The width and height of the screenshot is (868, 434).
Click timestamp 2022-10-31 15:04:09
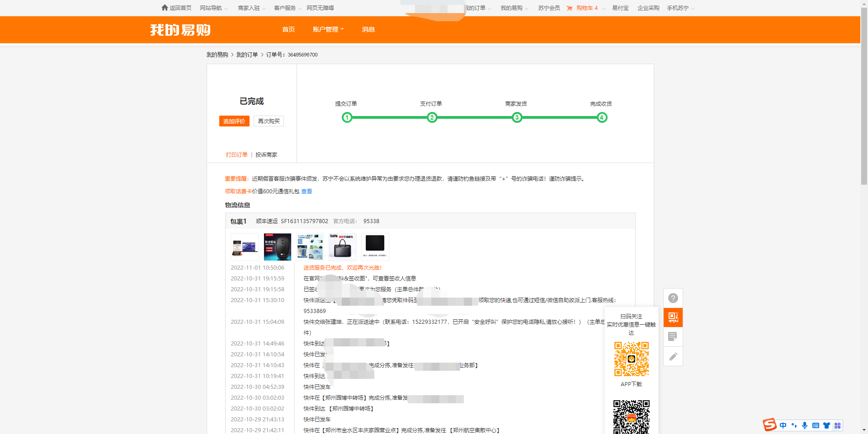(257, 322)
